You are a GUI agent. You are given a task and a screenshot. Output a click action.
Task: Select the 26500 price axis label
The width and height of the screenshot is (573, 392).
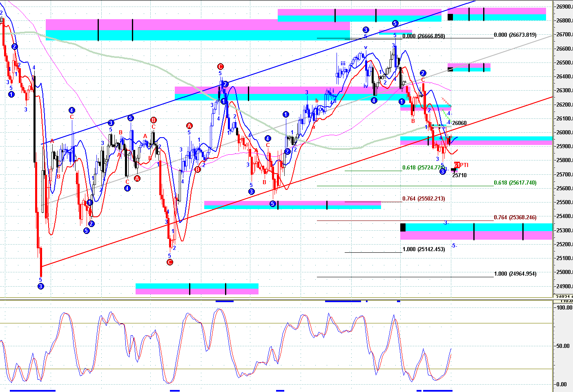pos(564,62)
